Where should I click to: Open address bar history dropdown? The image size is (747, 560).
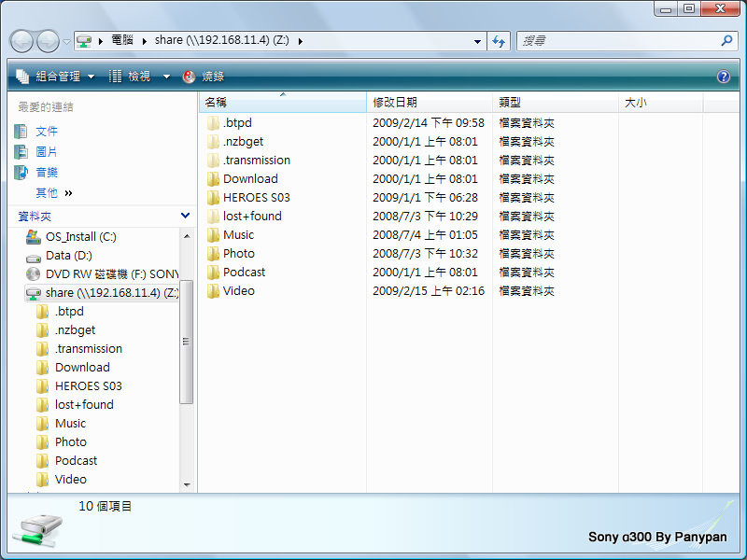point(477,41)
